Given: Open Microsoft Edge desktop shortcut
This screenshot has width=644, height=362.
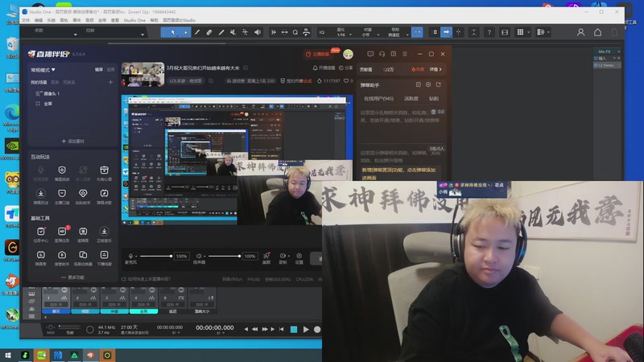Looking at the screenshot, I should point(12,116).
